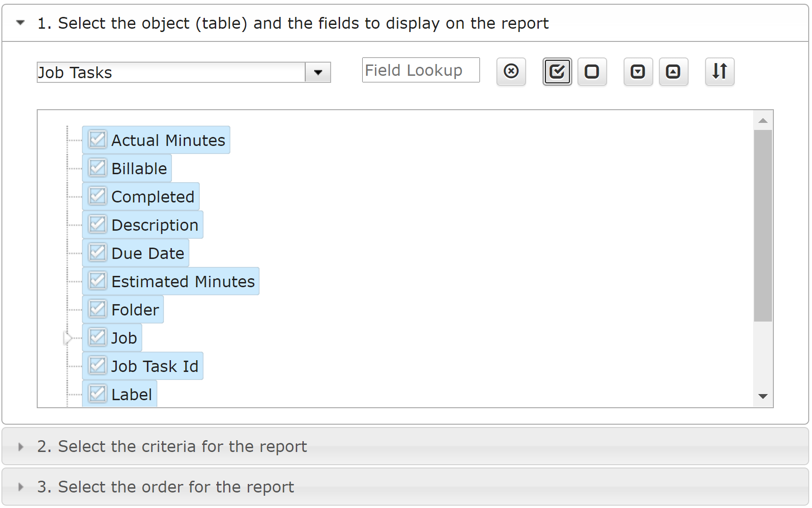Screen dimensions: 812x508
Task: Toggle the Billable checkbox
Action: pyautogui.click(x=97, y=168)
